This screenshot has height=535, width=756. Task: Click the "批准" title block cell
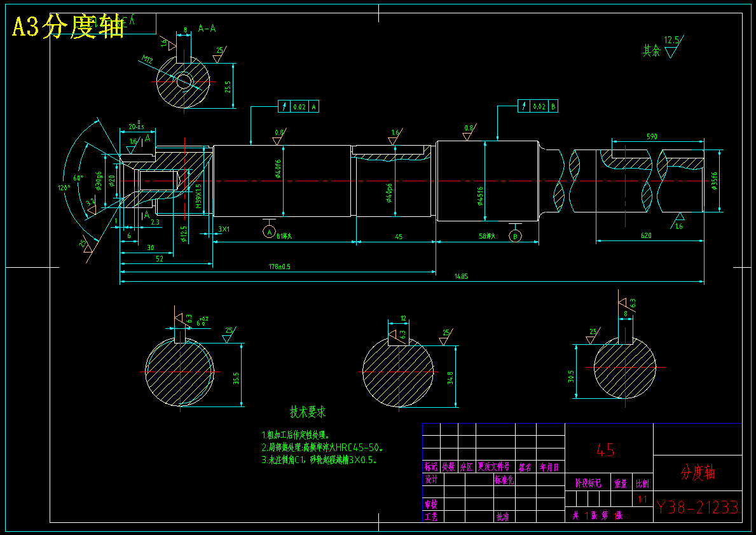point(502,517)
